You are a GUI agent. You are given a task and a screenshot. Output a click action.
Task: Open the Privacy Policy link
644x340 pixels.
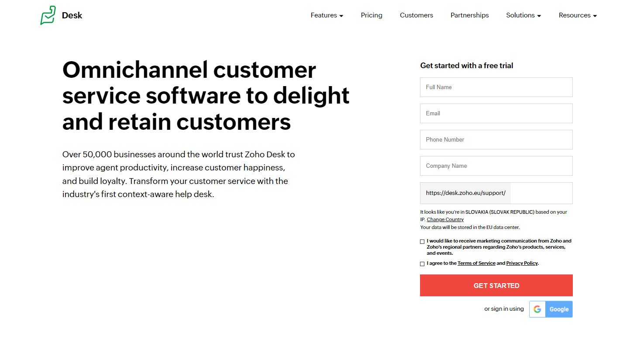522,263
